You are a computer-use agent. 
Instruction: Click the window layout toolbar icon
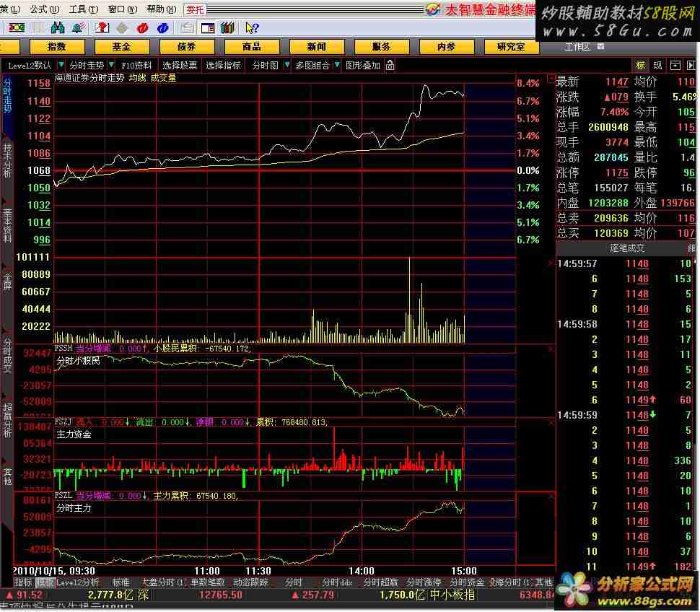point(208,28)
